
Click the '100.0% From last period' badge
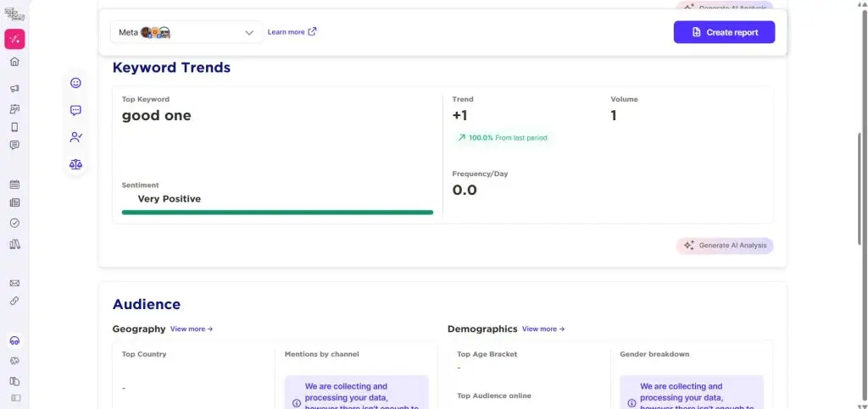pos(502,138)
